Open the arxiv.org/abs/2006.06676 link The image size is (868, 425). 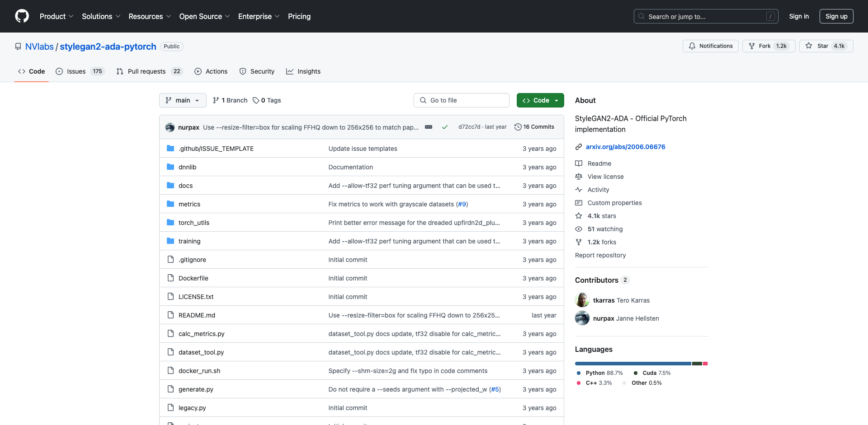(x=625, y=147)
